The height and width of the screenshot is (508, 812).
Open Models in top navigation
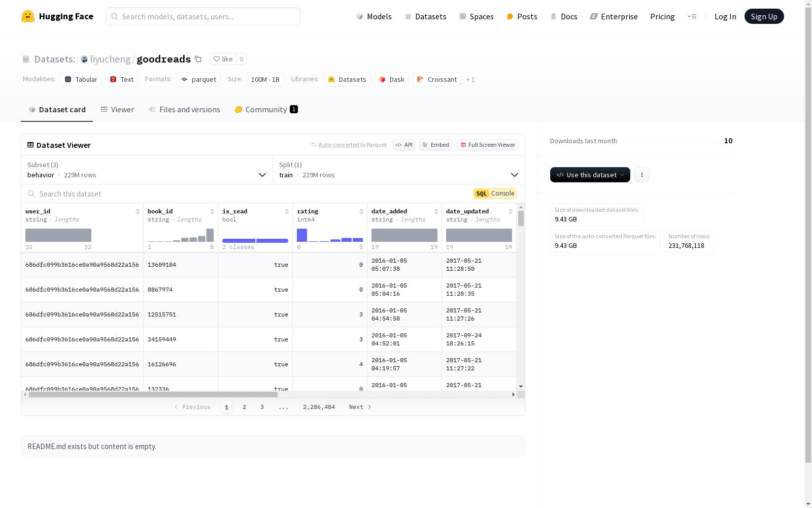[x=374, y=16]
